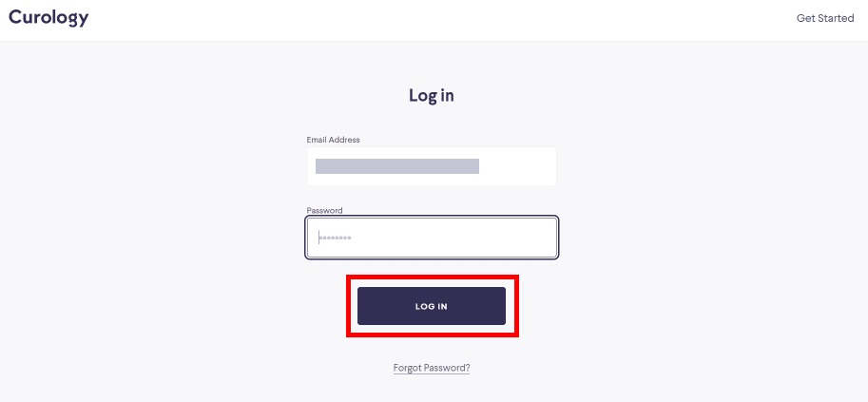This screenshot has width=868, height=402.
Task: Place cursor at end of Email Address box
Action: (x=546, y=166)
